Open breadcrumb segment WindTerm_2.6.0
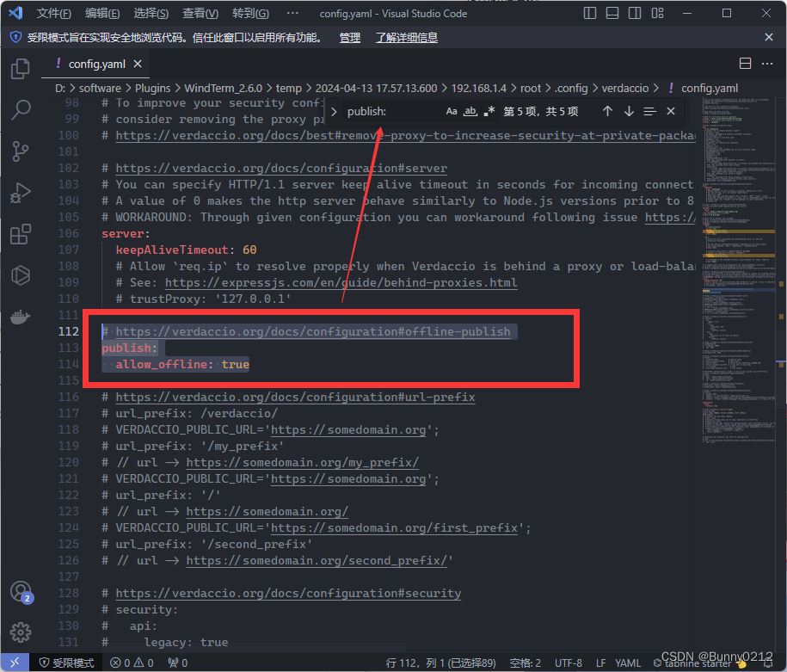 224,89
